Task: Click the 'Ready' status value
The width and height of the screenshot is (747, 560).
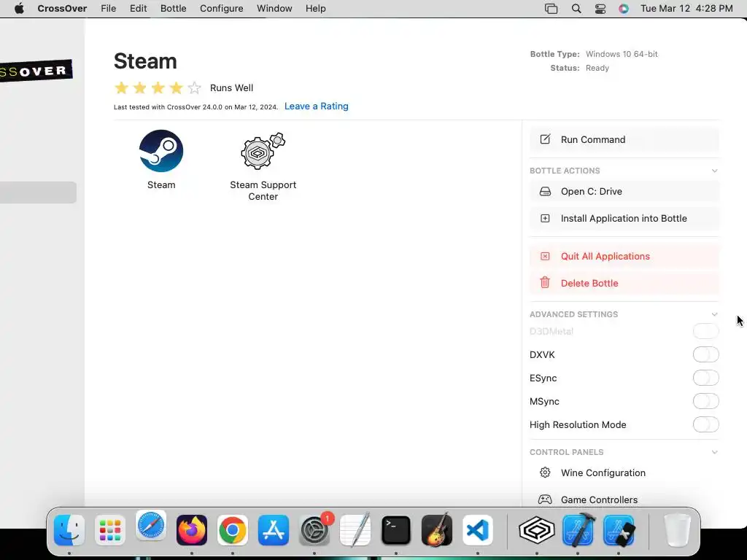Action: pyautogui.click(x=597, y=68)
